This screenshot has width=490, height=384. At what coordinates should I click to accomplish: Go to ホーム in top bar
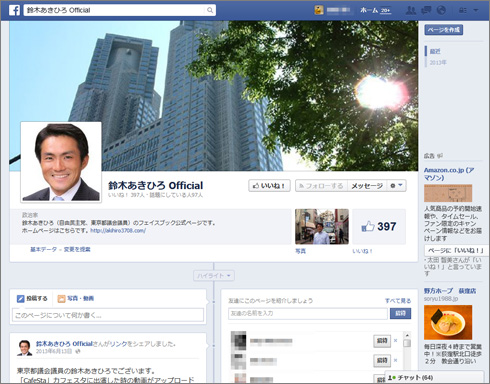(x=369, y=10)
